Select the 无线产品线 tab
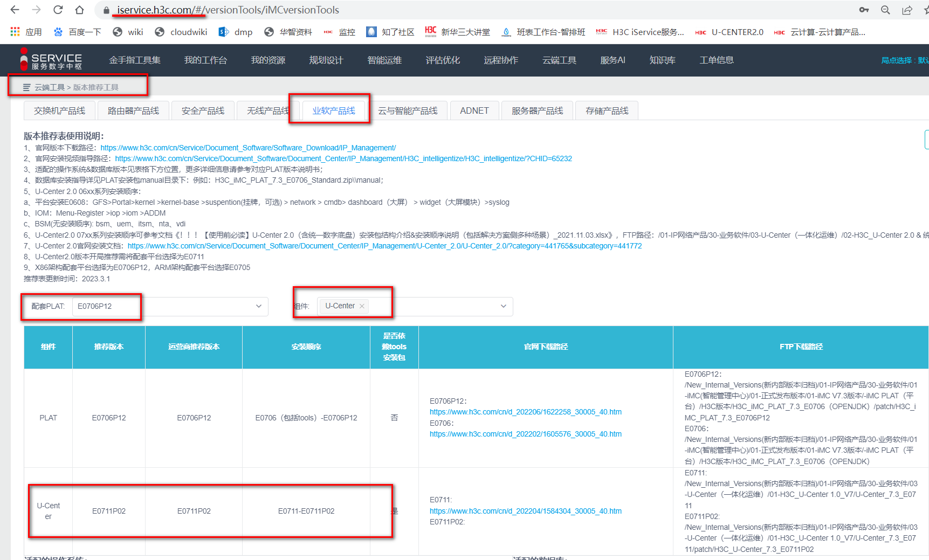 268,110
